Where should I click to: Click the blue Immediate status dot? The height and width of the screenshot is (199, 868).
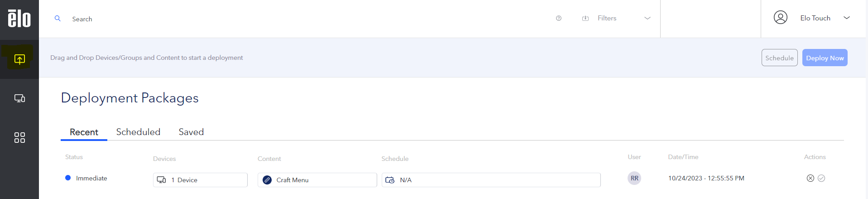pyautogui.click(x=68, y=178)
